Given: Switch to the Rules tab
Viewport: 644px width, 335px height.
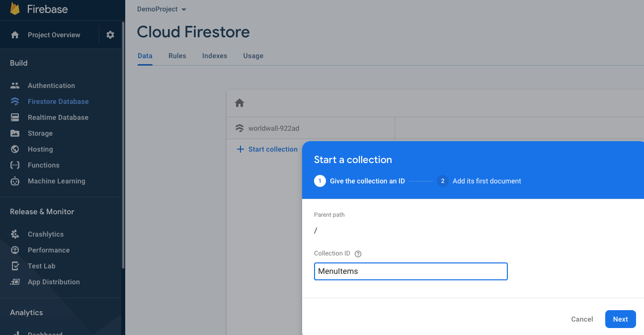Looking at the screenshot, I should [x=177, y=56].
